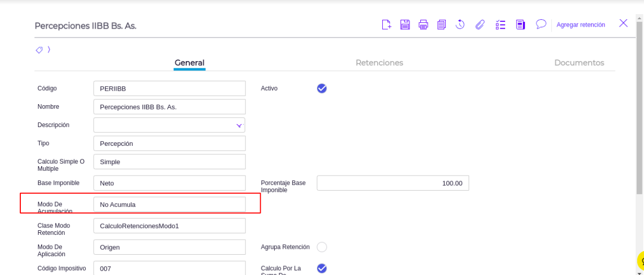Open the comments speech bubble icon
Viewport: 644px width, 275px height.
click(x=541, y=24)
